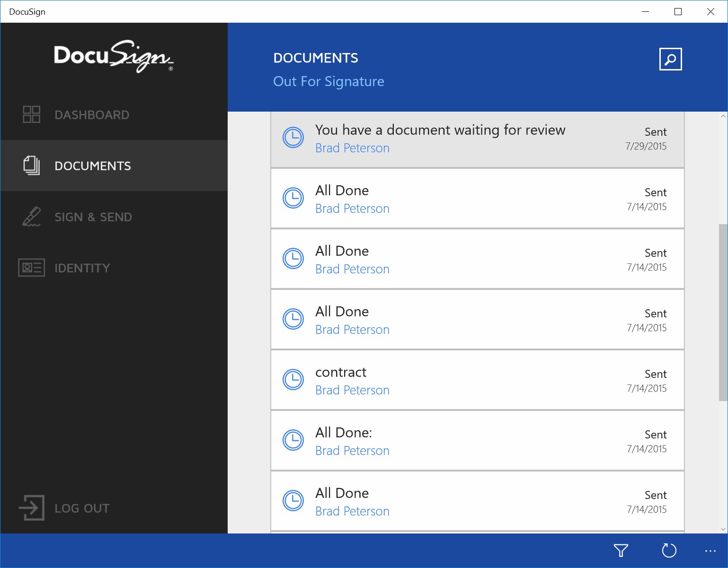Open the Identity card icon
The width and height of the screenshot is (728, 568).
[32, 268]
